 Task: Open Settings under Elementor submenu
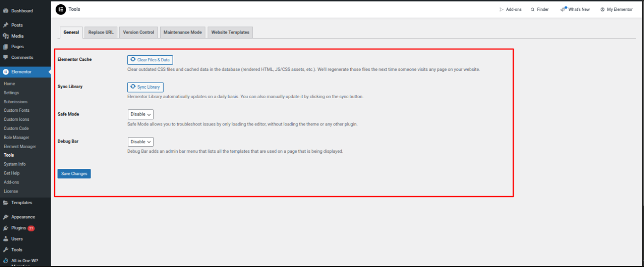pos(11,93)
